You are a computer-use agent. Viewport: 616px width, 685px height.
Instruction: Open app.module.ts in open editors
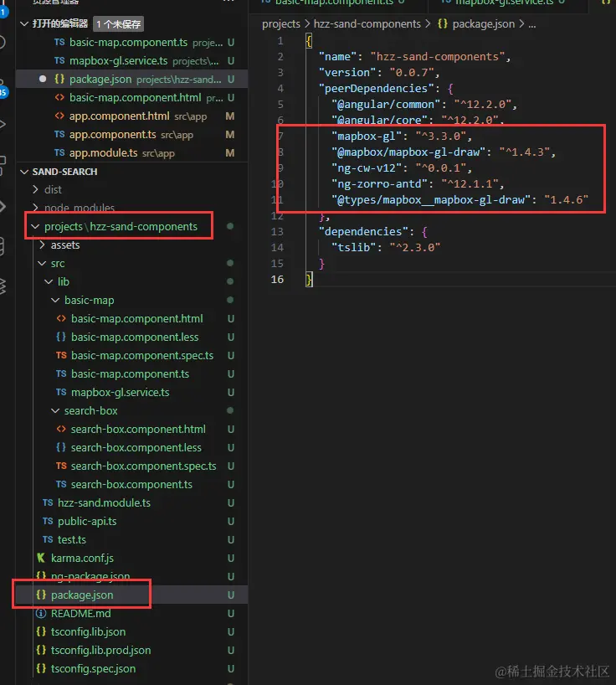[x=131, y=153]
